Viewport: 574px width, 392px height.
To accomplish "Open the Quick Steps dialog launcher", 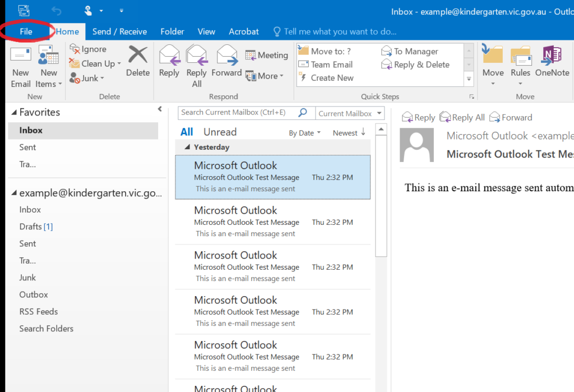I will [472, 96].
